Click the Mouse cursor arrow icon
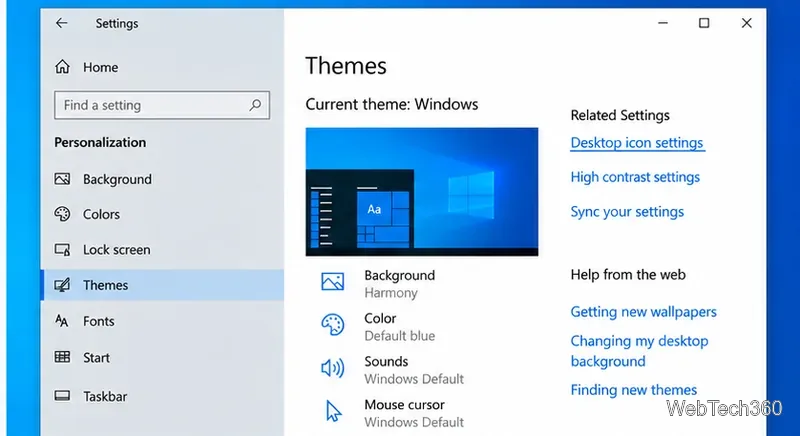800x436 pixels. pos(334,411)
